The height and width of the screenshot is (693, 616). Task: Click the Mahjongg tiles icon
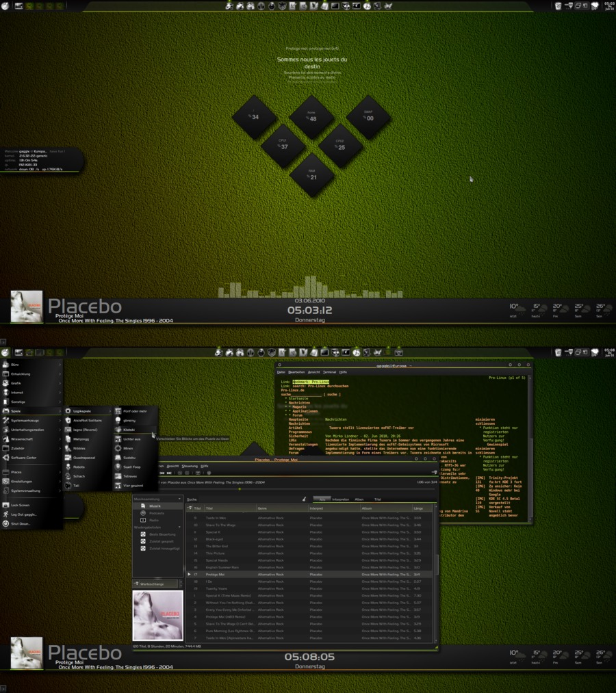click(68, 439)
